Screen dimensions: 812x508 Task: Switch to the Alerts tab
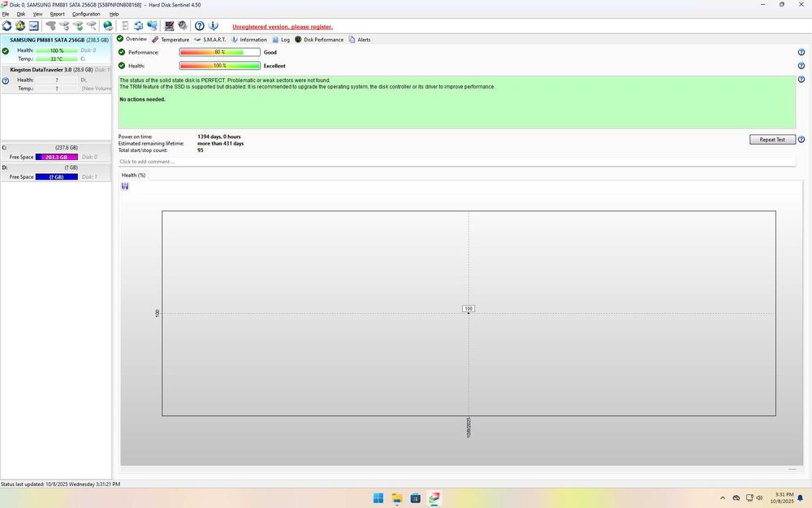point(360,39)
